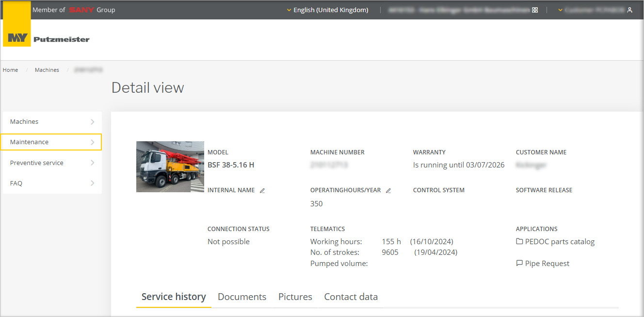Screen dimensions: 644x317
Task: Click the pencil icon next to Internal Name
Action: [x=262, y=191]
